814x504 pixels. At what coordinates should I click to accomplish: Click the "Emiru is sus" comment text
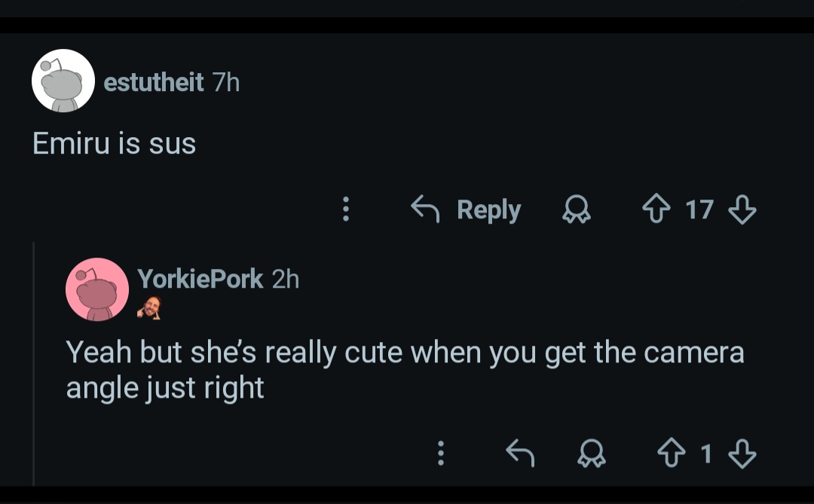(x=115, y=143)
